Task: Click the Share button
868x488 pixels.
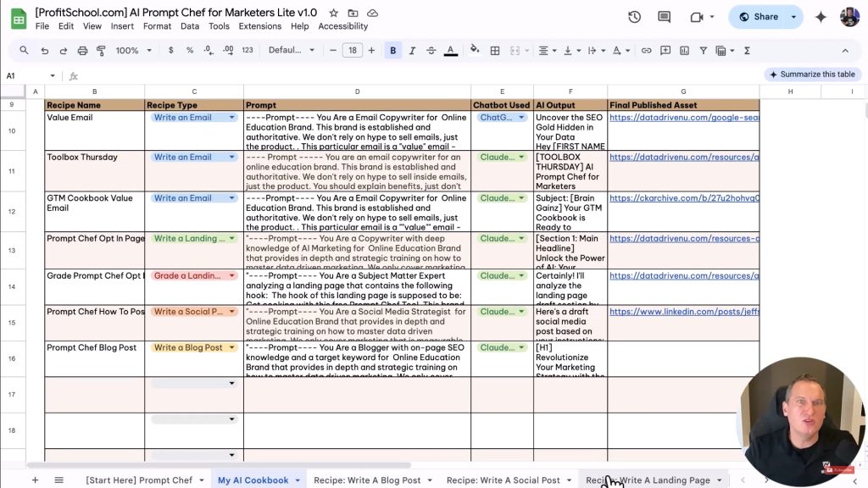Action: coord(759,17)
